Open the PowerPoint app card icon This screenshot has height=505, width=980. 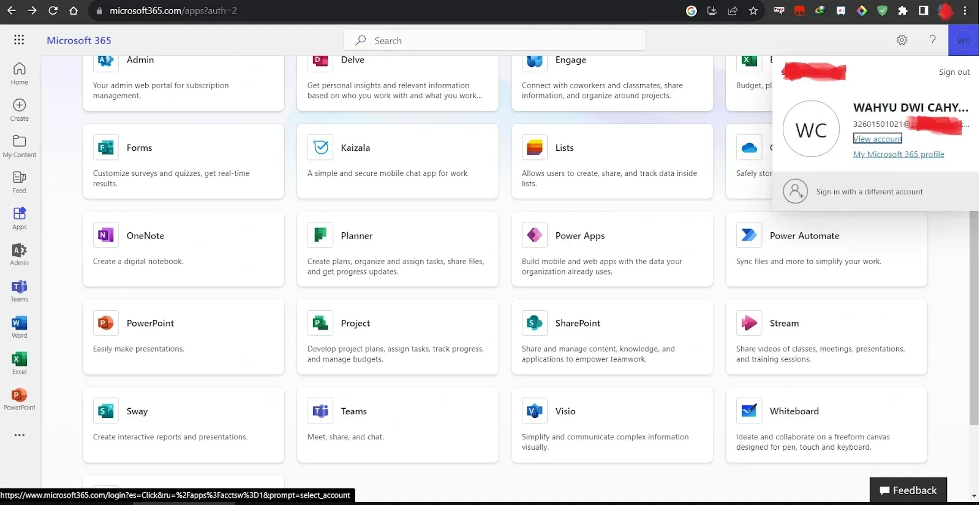[106, 323]
